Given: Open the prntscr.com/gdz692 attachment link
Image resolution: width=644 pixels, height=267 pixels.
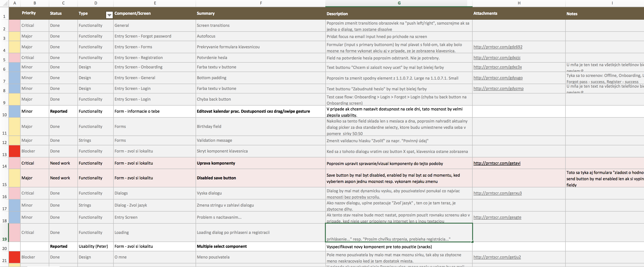Looking at the screenshot, I should 498,47.
